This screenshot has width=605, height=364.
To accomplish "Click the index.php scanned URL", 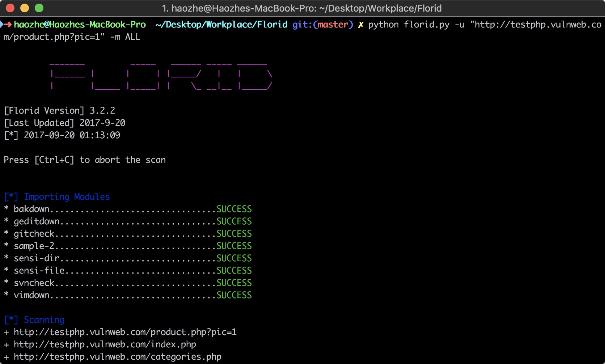I will pos(105,344).
